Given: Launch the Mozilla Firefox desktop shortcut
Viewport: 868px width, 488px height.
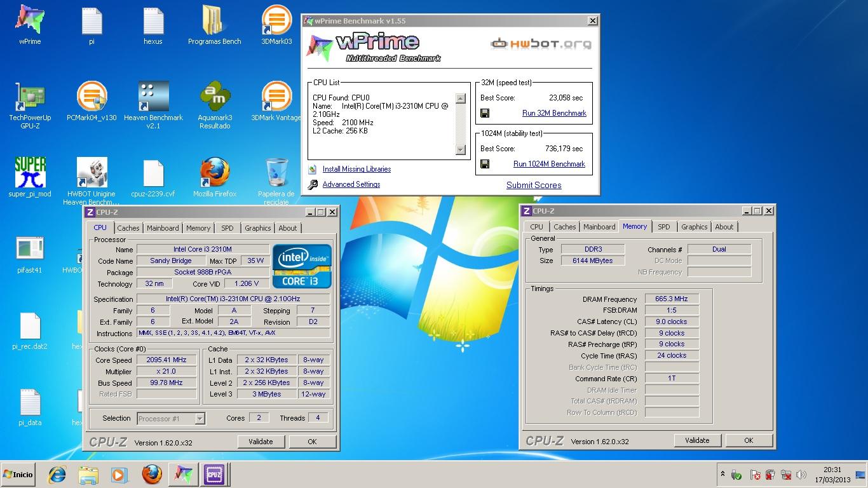Looking at the screenshot, I should (215, 177).
